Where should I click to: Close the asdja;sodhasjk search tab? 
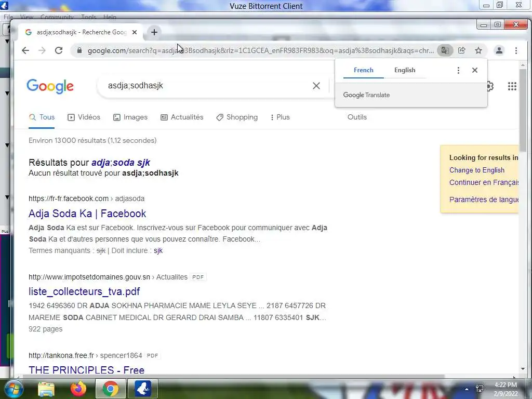coord(135,32)
